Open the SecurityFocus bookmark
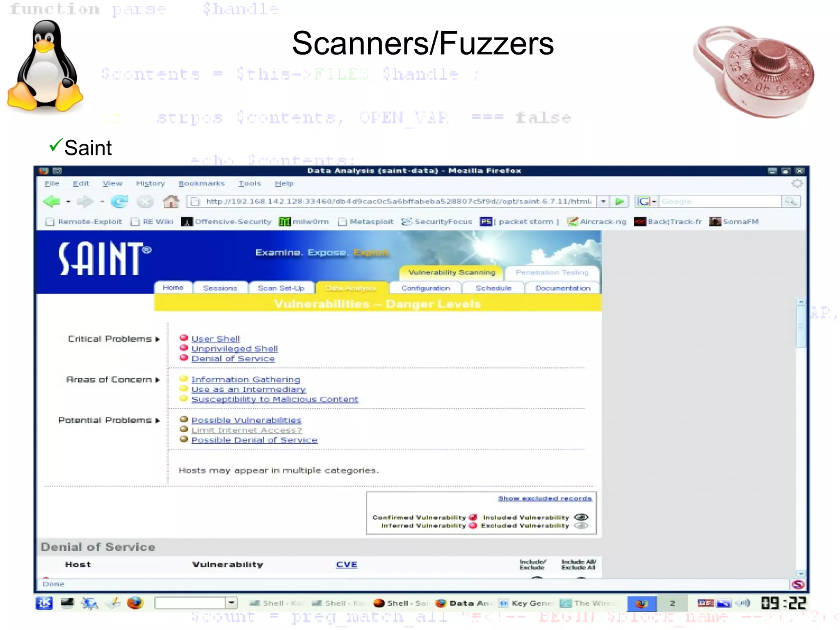 coord(436,222)
